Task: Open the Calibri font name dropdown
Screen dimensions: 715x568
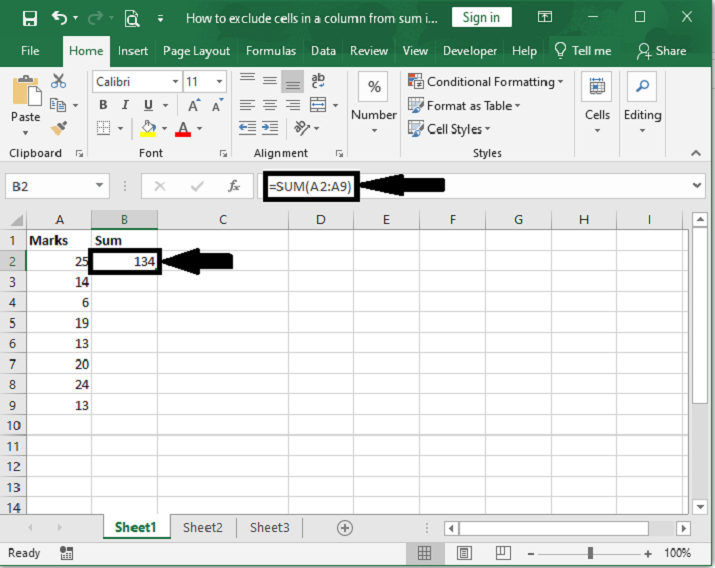Action: (x=175, y=82)
